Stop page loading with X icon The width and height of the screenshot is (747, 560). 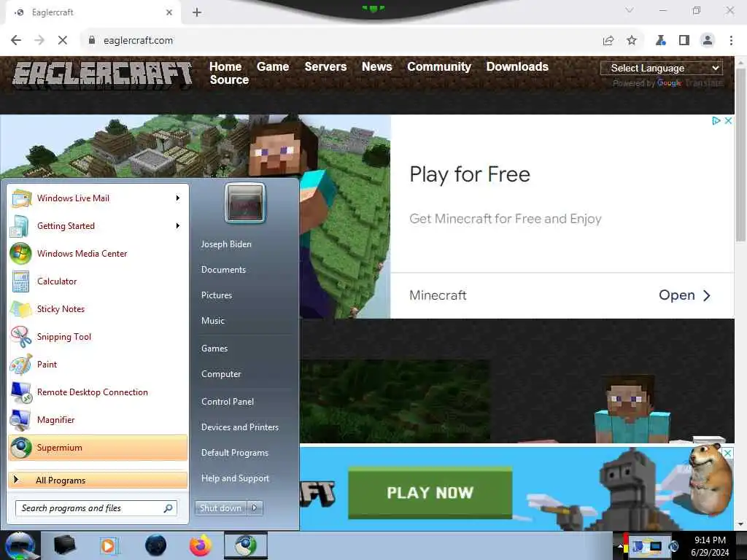tap(63, 41)
